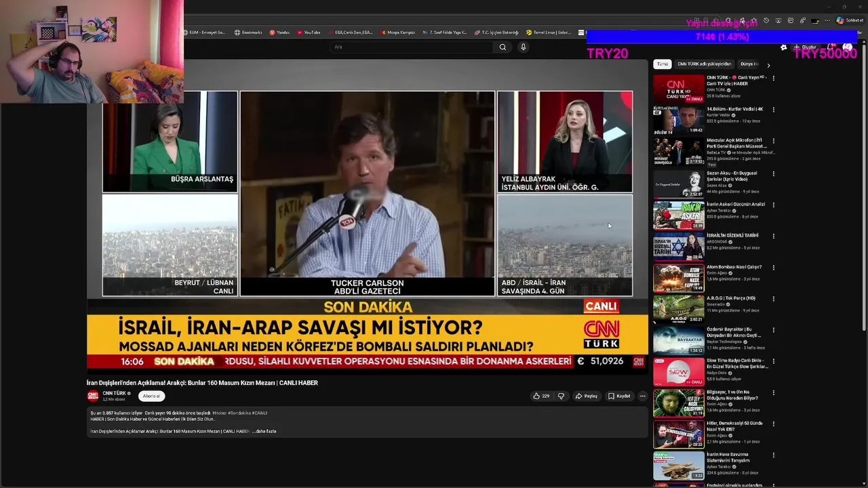
Task: Open options for 'Bilgisayar, 1 ve 0'ın' video
Action: [774, 392]
